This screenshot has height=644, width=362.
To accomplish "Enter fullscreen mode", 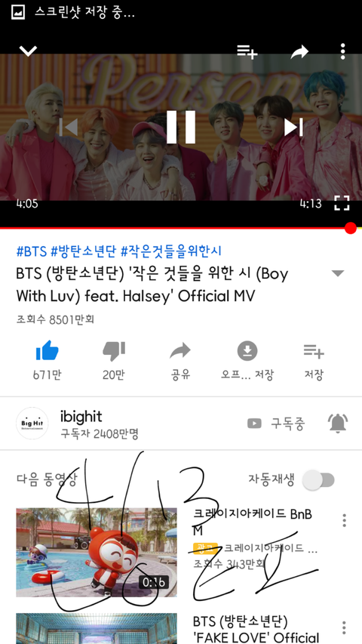I will coord(342,203).
